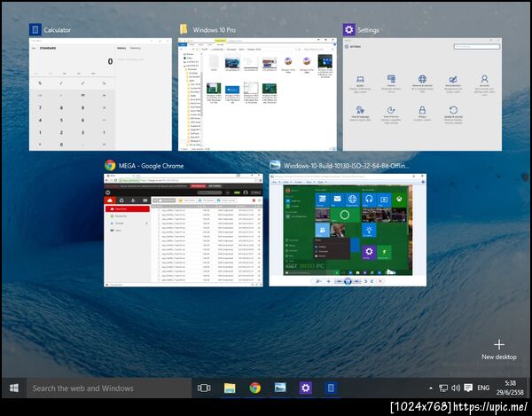This screenshot has width=532, height=416.
Task: Click the Ease of Access icon in Settings
Action: point(391,110)
